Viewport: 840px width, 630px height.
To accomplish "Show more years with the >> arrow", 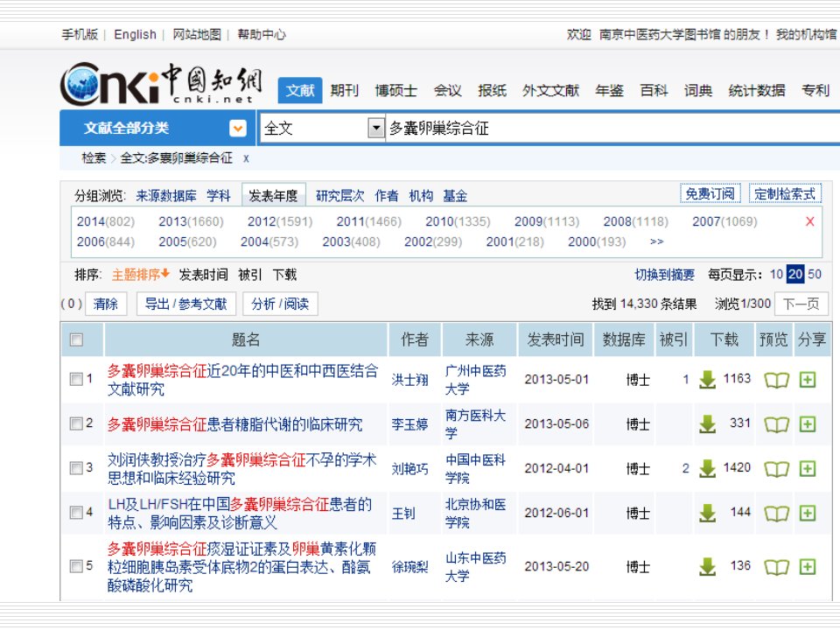I will pyautogui.click(x=657, y=241).
